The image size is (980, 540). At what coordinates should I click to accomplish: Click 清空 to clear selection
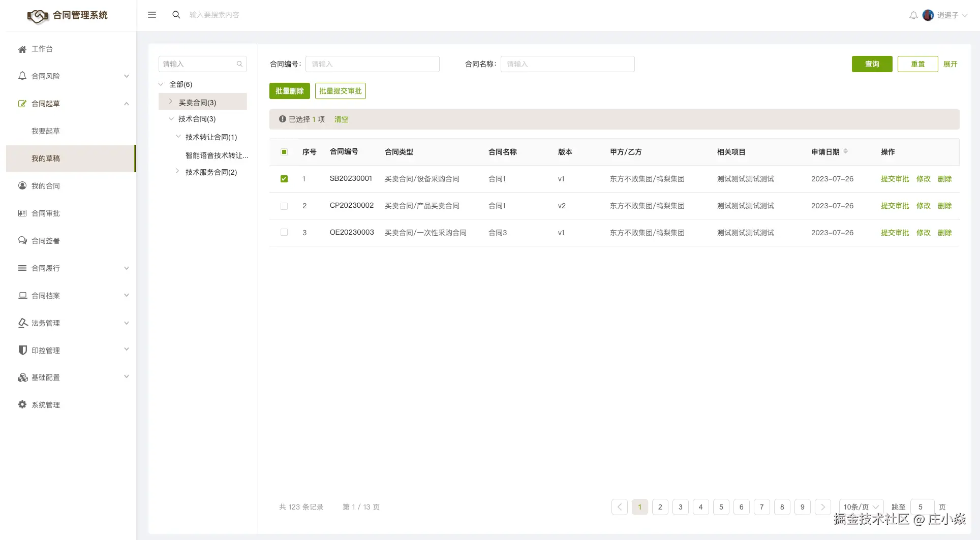tap(342, 119)
